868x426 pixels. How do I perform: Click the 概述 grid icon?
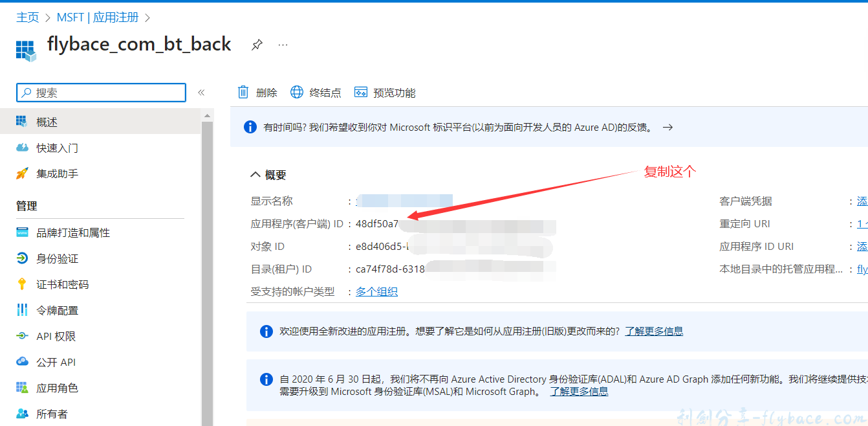coord(22,122)
